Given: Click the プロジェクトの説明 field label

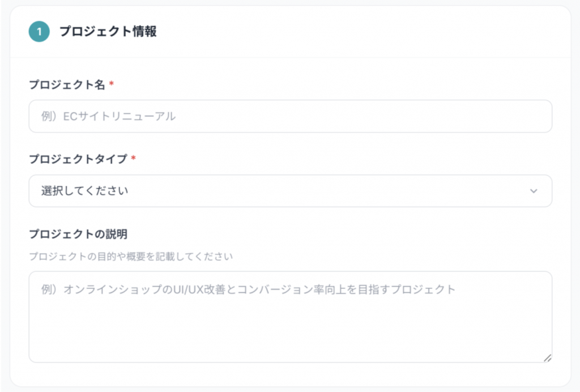Looking at the screenshot, I should pyautogui.click(x=78, y=233).
